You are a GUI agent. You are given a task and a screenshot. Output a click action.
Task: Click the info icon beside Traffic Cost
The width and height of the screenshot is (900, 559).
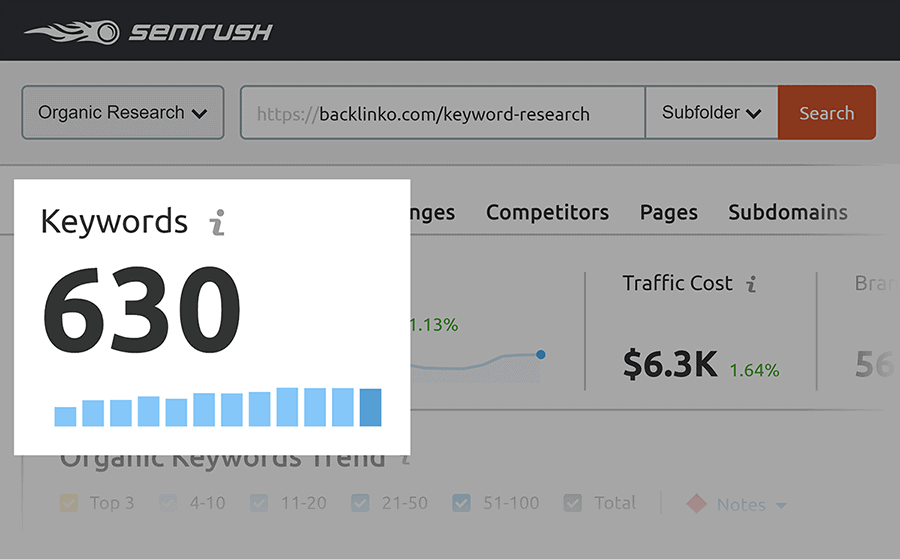(x=751, y=284)
